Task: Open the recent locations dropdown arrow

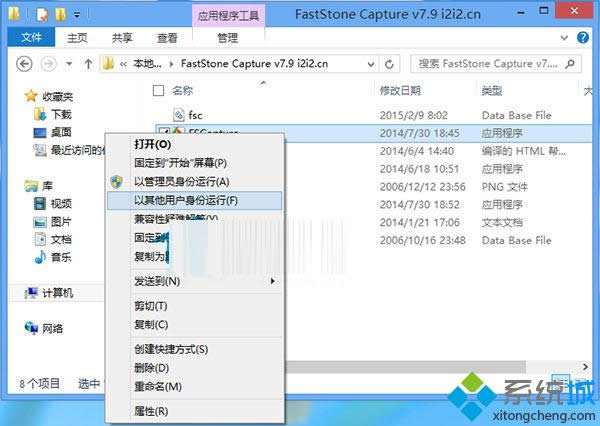Action: [69, 64]
